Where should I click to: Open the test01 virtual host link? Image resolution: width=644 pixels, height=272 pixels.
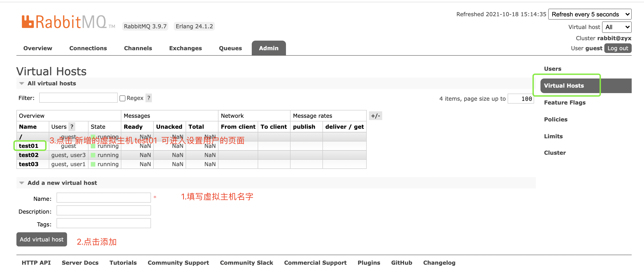29,146
